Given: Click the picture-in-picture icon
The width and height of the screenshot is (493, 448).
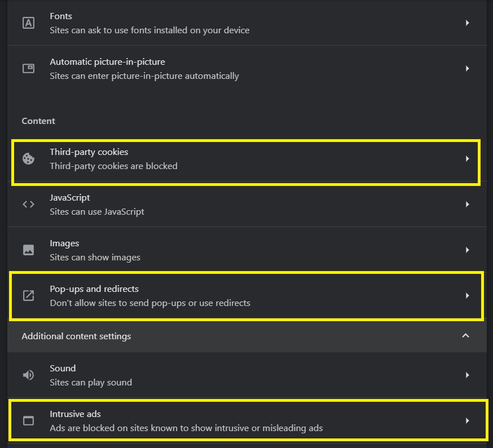Looking at the screenshot, I should pyautogui.click(x=28, y=68).
